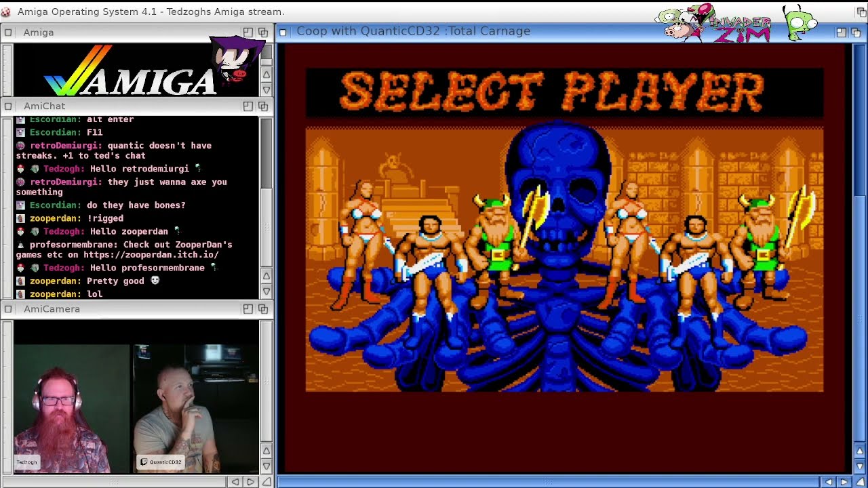
Task: Click the QuanticCD32 webcam feed
Action: click(x=195, y=408)
